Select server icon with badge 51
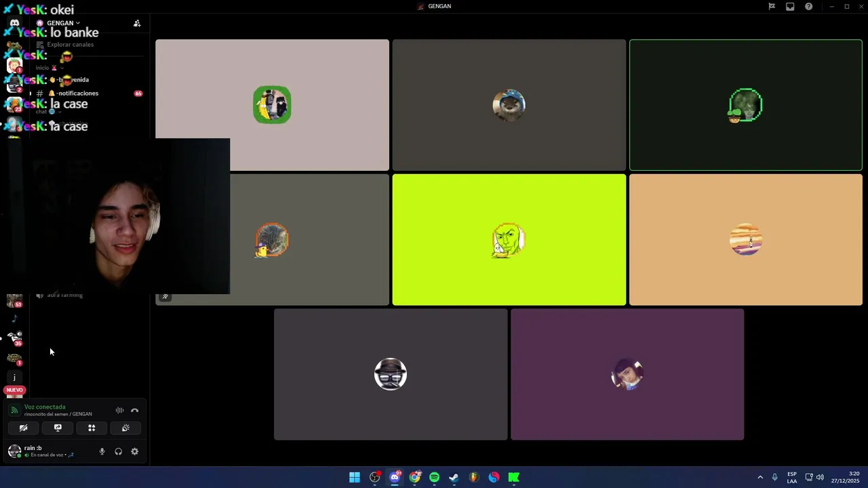 pyautogui.click(x=14, y=300)
